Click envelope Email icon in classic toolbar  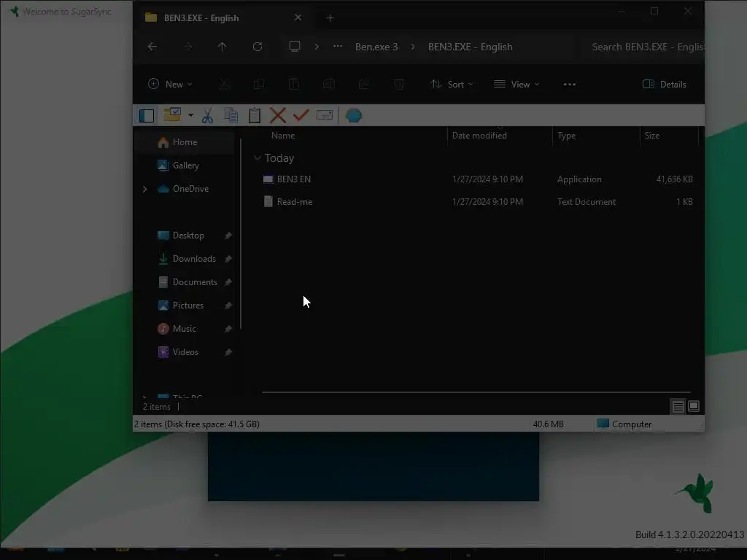tap(325, 115)
